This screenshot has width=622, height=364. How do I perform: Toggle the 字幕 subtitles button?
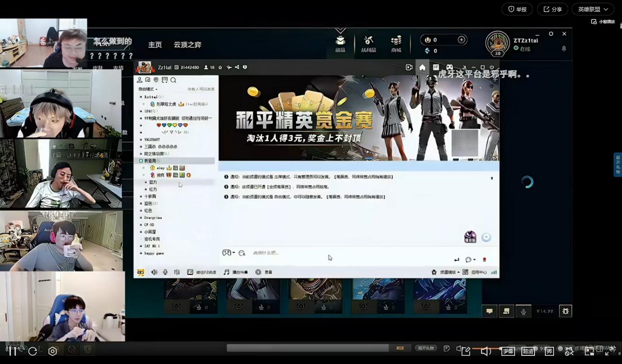click(508, 351)
